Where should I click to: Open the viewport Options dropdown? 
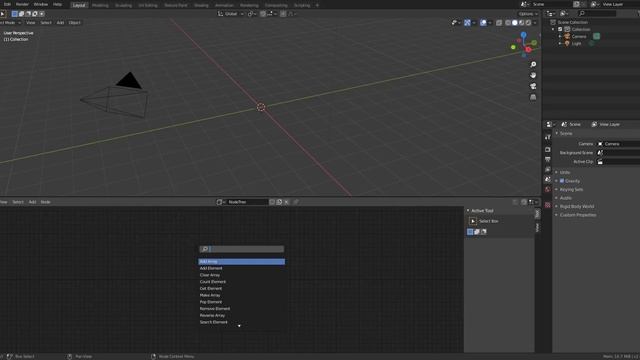coord(528,14)
